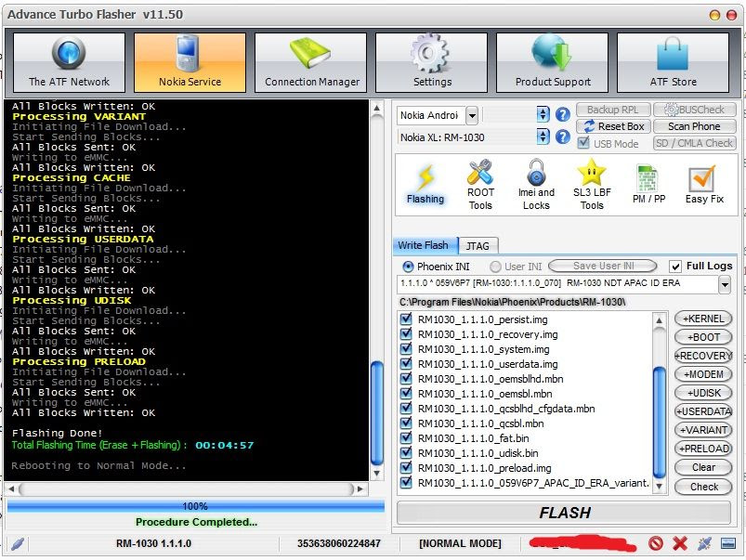Expand the Nokia Android platform dropdown
Screen dimensions: 746x560
click(472, 114)
